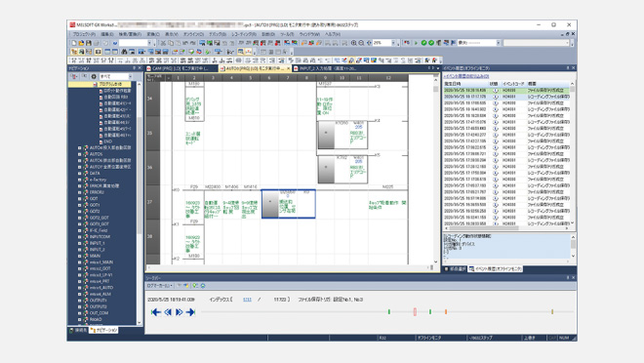Open the zoom percentage dropdown

(393, 43)
